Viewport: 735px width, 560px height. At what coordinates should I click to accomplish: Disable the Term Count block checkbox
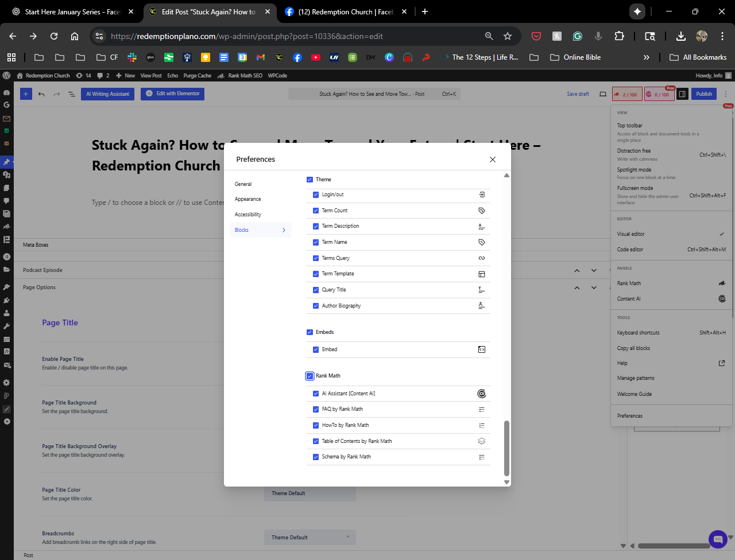tap(316, 211)
